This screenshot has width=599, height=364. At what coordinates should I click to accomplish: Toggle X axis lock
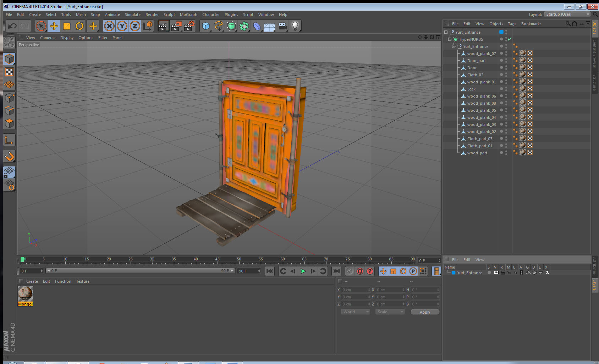coord(109,26)
